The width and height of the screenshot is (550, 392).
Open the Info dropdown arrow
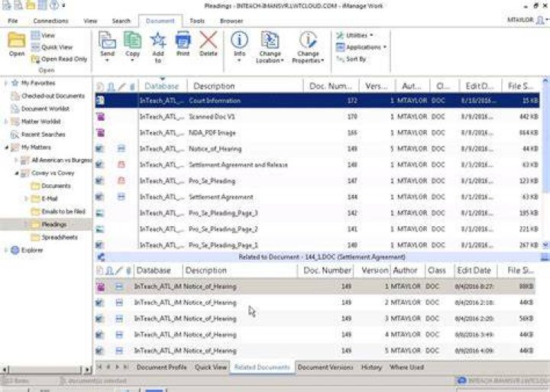[x=239, y=60]
